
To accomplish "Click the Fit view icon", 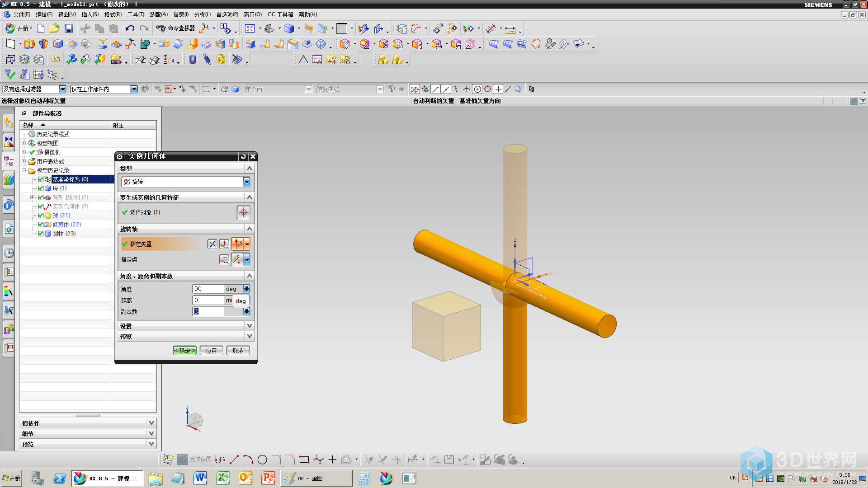I will coord(250,28).
